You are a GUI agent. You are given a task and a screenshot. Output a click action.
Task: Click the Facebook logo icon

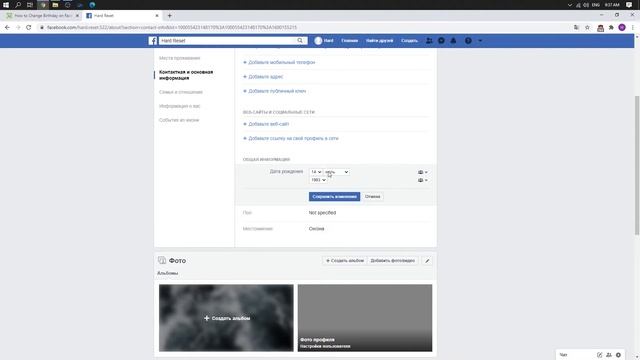tap(153, 41)
